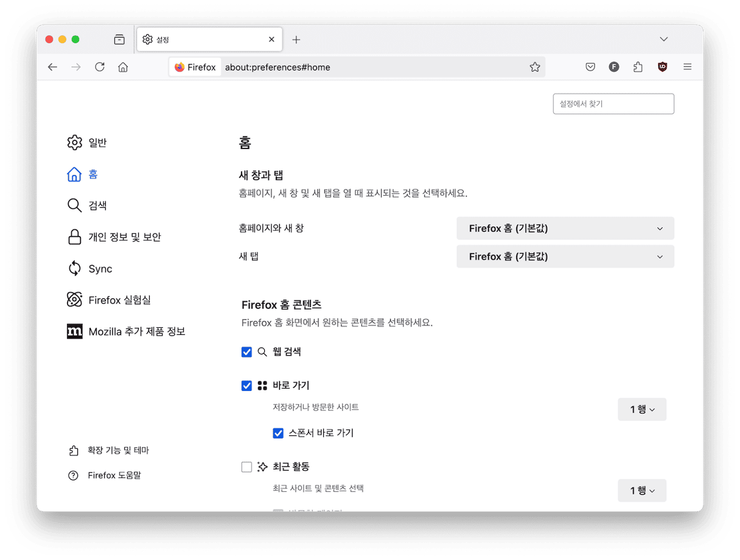
Task: Click the 일반 gear icon
Action: pyautogui.click(x=74, y=142)
